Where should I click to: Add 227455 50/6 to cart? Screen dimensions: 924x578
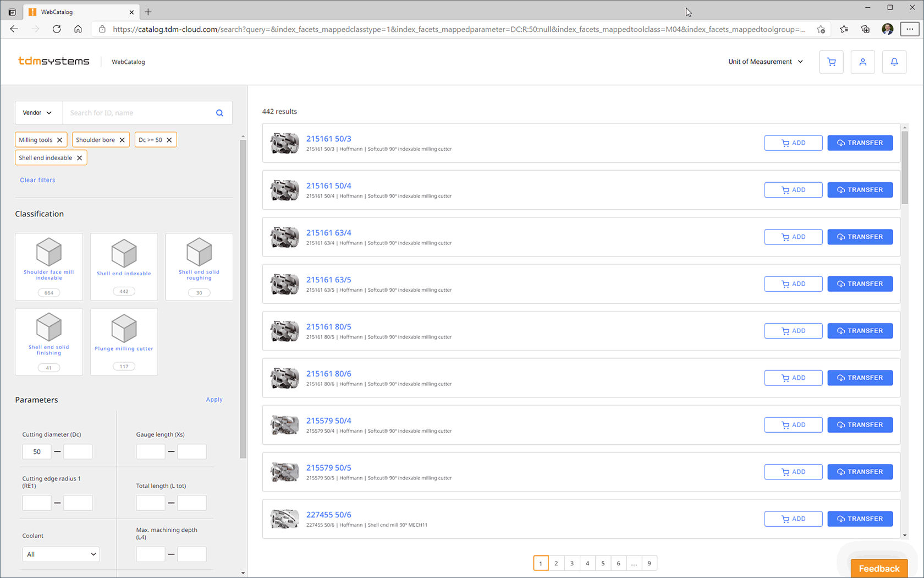point(793,519)
